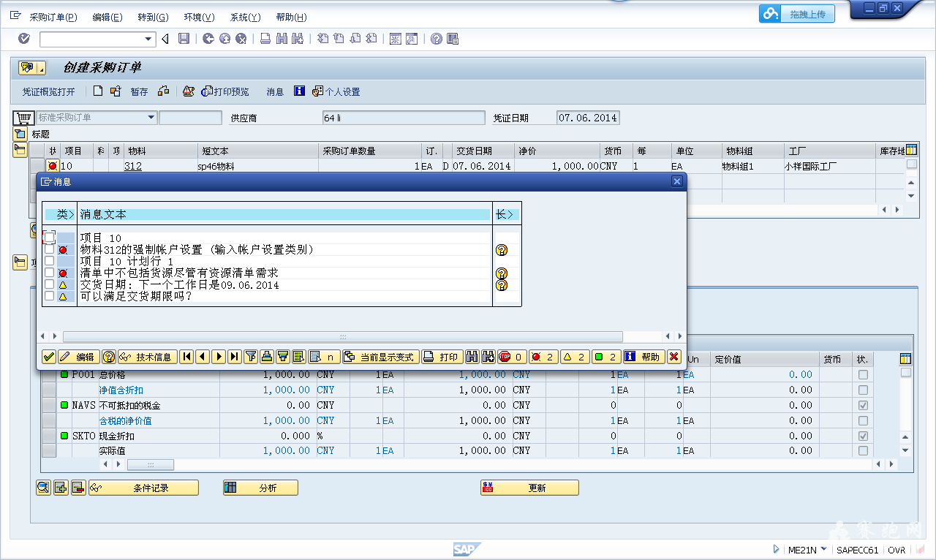Tick the checkbox for 项目 10 计划行 1 row
Viewport: 936px width, 560px height.
tap(49, 261)
